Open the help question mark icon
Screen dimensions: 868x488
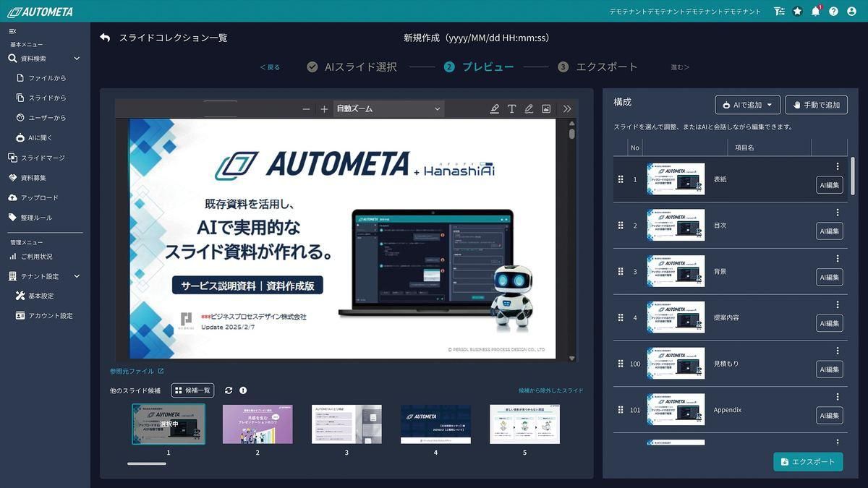point(833,11)
